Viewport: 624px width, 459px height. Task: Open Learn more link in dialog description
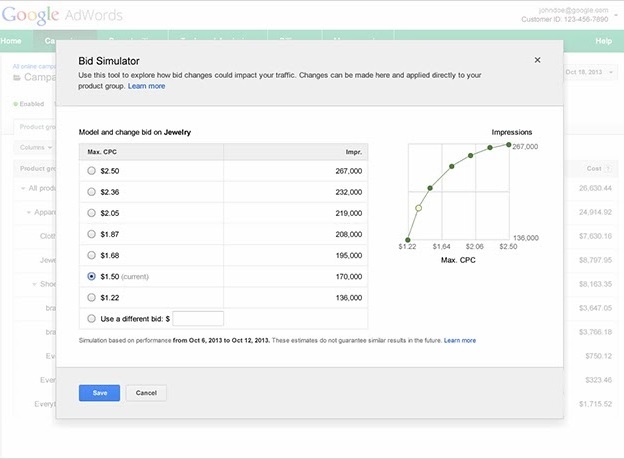pos(147,86)
